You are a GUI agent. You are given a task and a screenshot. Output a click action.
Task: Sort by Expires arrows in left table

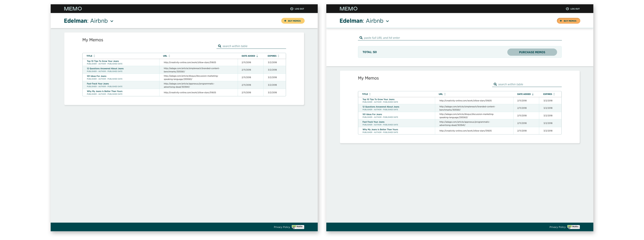tap(278, 56)
